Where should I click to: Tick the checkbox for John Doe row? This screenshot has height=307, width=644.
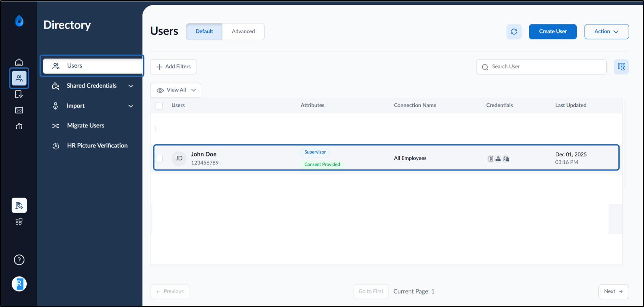coord(159,158)
